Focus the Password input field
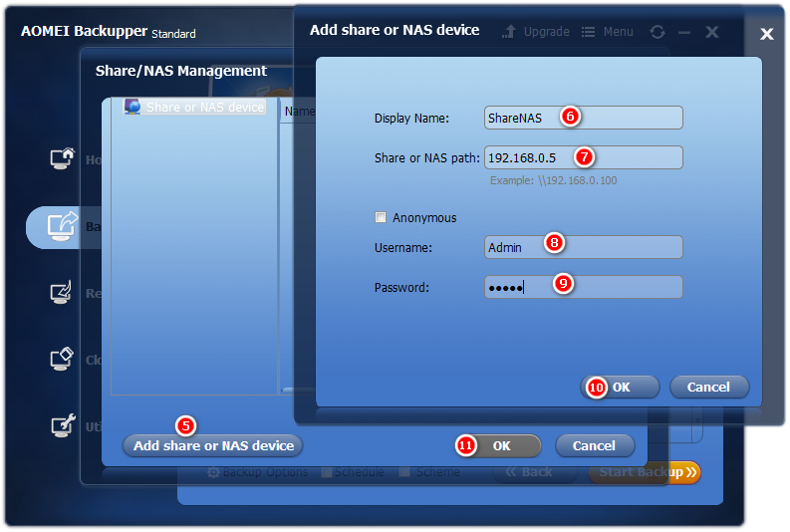Viewport: 790px width, 532px height. (x=584, y=287)
